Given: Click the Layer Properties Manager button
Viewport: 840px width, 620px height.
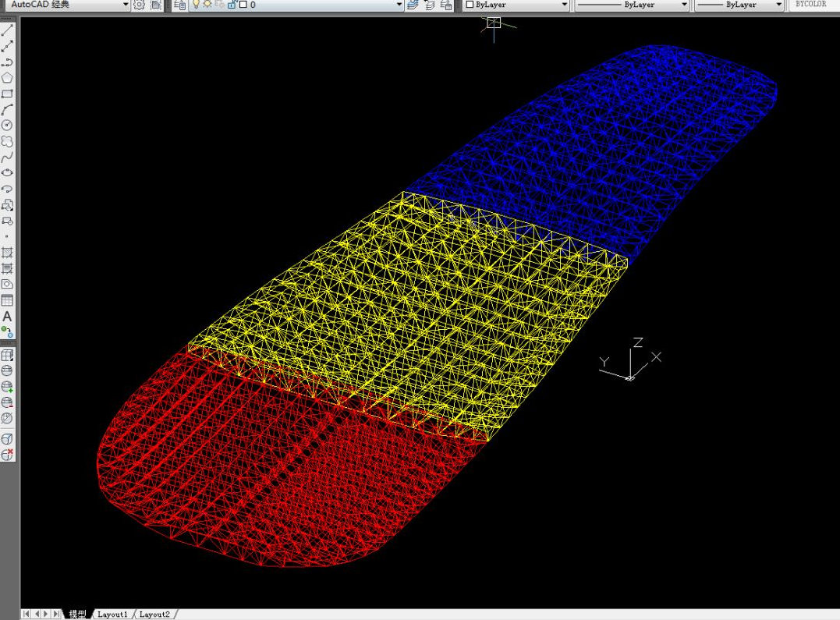Looking at the screenshot, I should (180, 5).
